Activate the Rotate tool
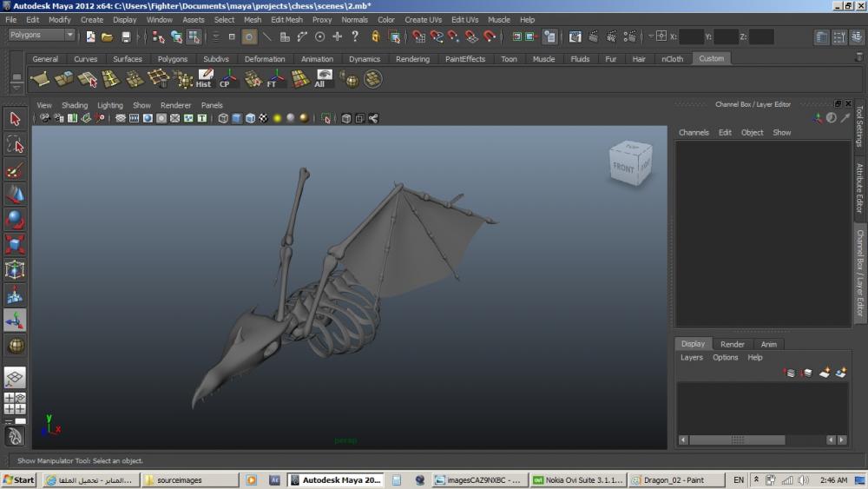This screenshot has height=489, width=868. coord(15,220)
